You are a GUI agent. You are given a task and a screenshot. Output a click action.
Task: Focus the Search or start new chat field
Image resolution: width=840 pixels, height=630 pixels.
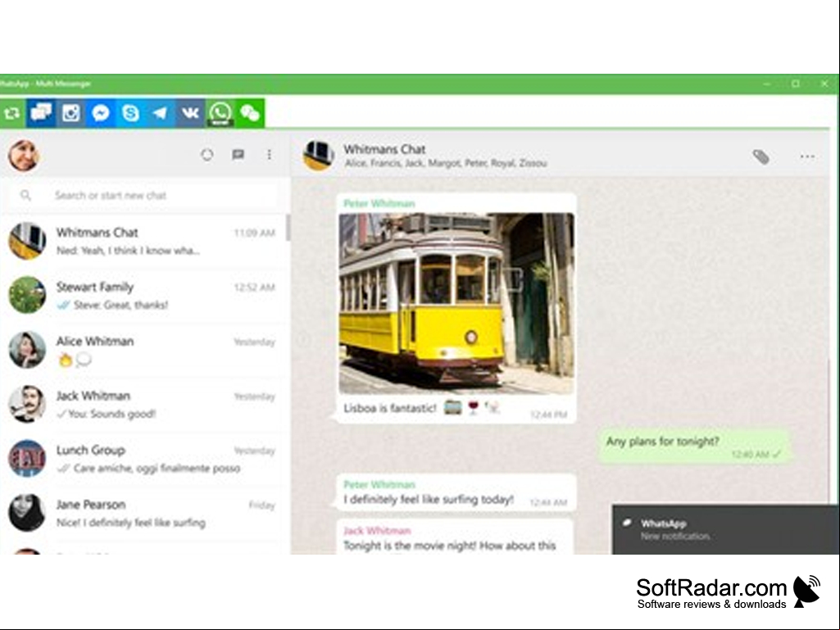[143, 195]
